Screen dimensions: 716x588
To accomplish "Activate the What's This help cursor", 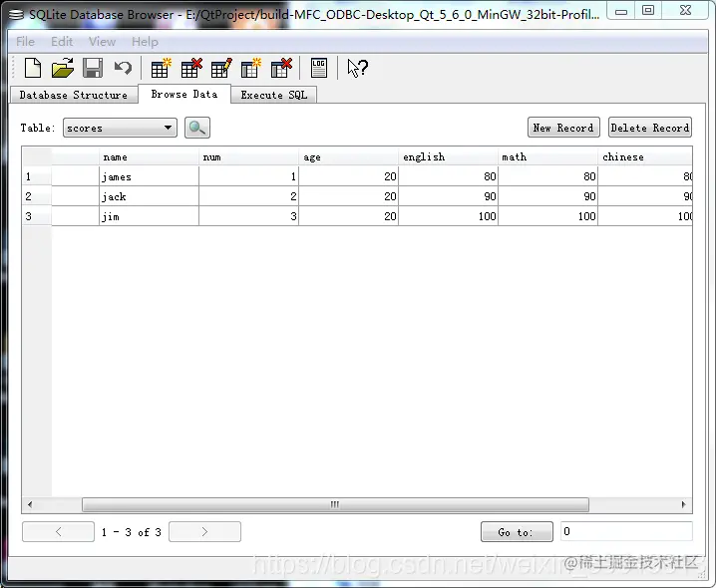I will tap(357, 69).
